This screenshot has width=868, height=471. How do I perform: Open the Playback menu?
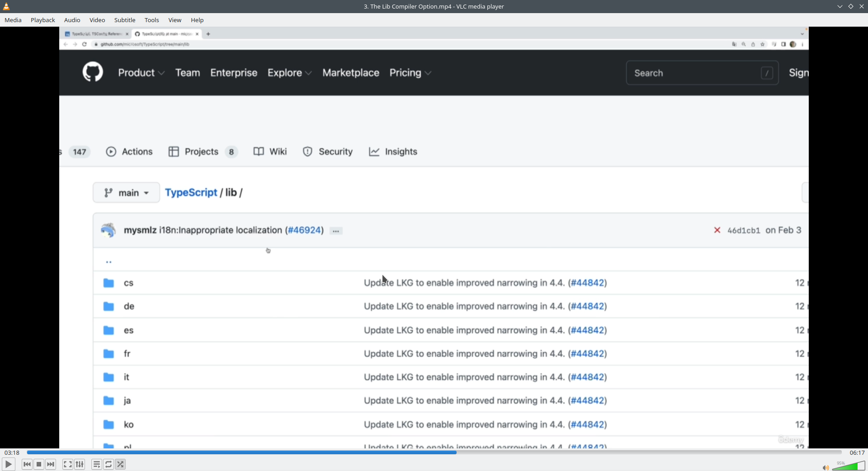pyautogui.click(x=43, y=20)
